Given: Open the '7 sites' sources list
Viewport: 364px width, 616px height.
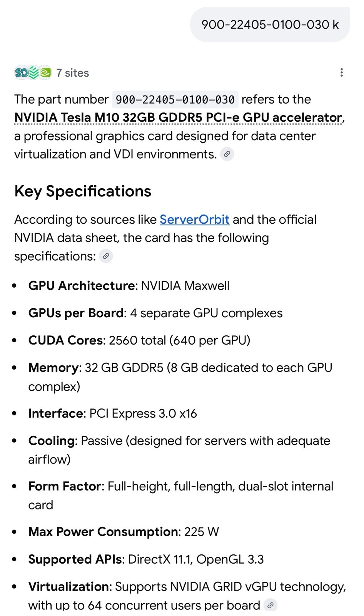Looking at the screenshot, I should tap(72, 73).
